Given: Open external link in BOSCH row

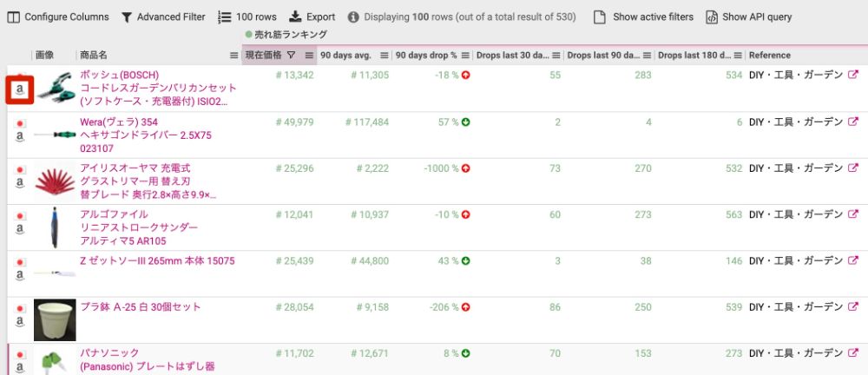Looking at the screenshot, I should (x=853, y=75).
